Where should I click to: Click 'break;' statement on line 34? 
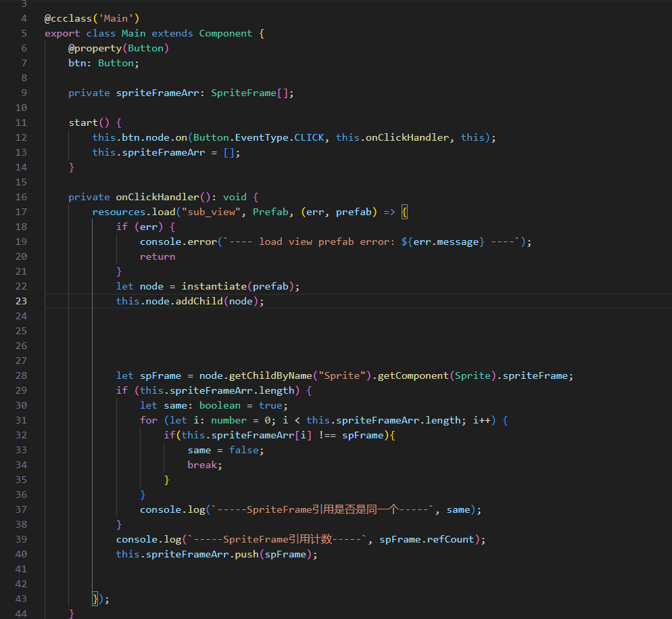(x=205, y=465)
